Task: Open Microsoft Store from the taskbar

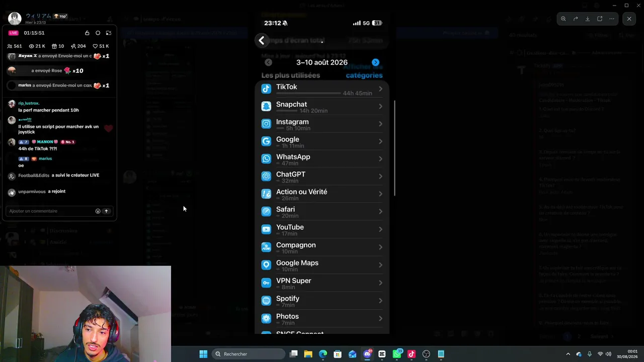Action: tap(338, 354)
